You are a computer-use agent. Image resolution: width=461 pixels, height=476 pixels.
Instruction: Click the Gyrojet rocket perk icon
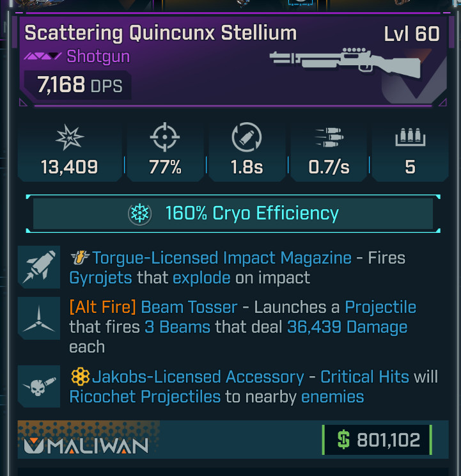click(39, 267)
